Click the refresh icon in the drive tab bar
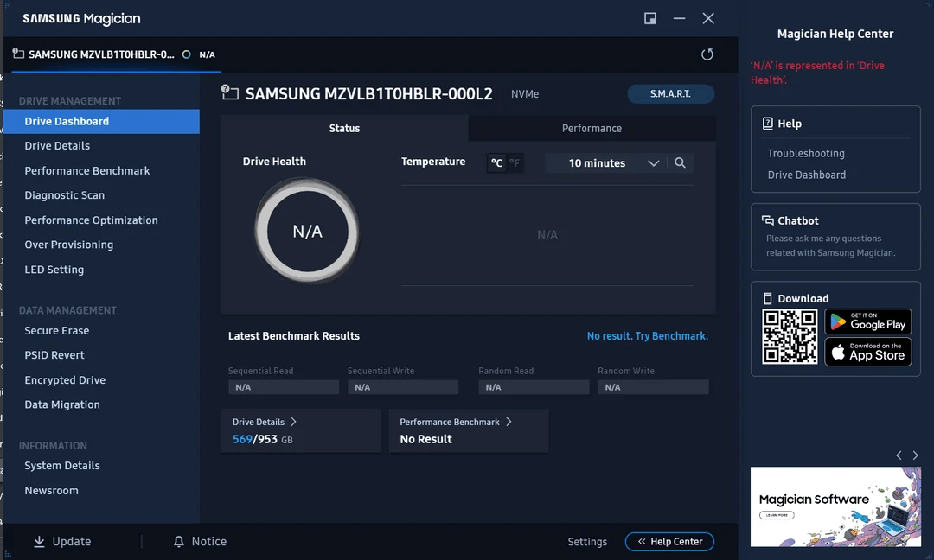The height and width of the screenshot is (560, 934). tap(707, 54)
